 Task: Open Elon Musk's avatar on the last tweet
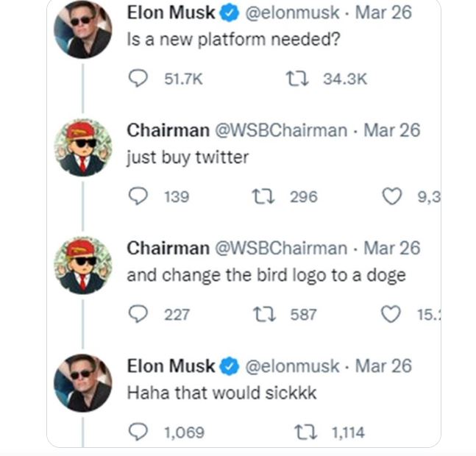click(83, 383)
